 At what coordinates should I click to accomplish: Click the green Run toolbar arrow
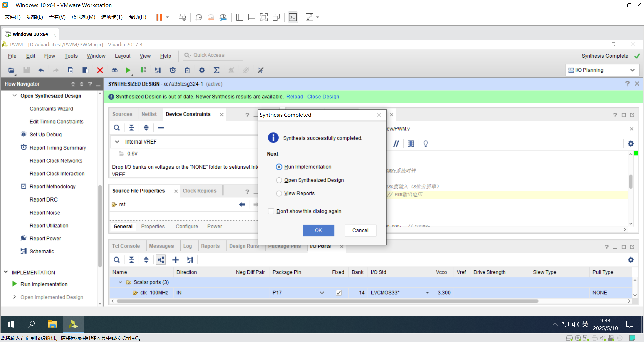point(128,70)
